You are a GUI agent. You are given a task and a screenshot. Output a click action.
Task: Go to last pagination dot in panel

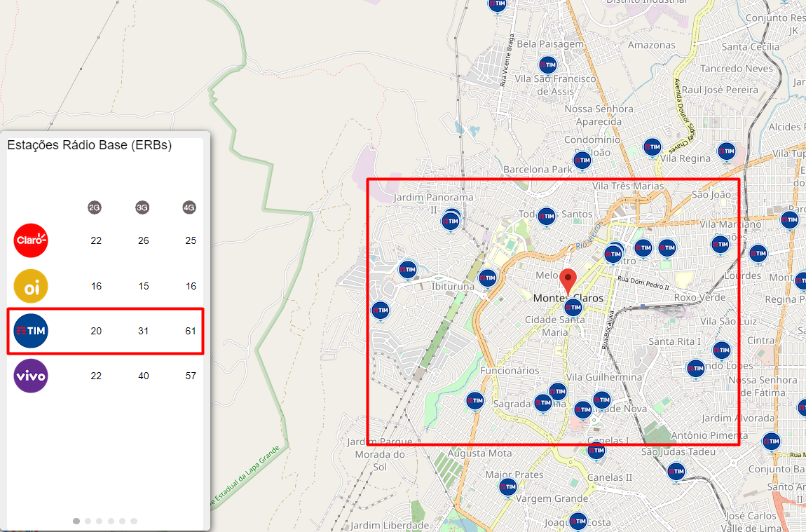pos(134,521)
